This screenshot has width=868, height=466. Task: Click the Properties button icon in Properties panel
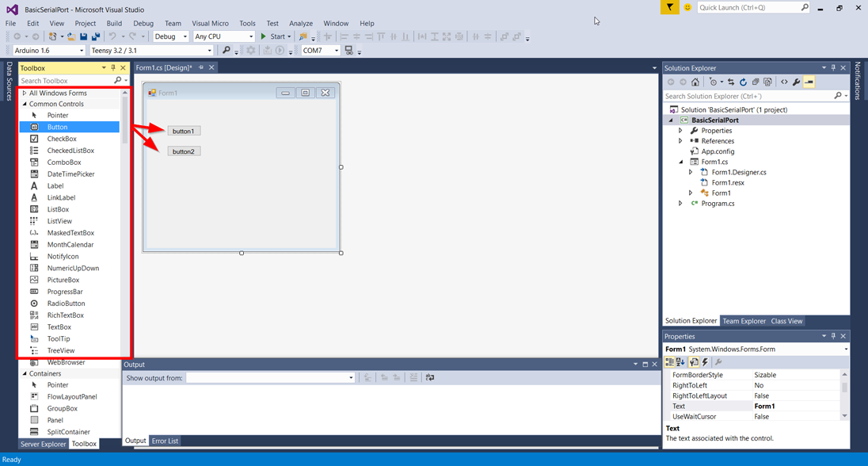coord(694,362)
